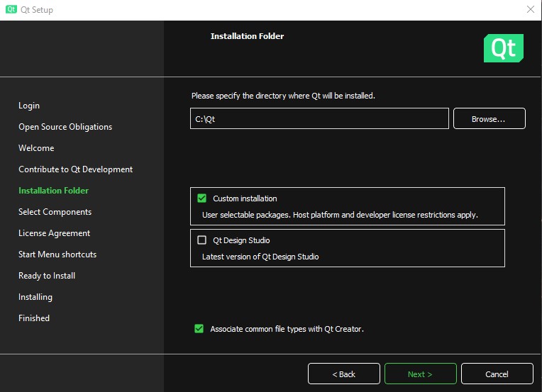
Task: Select the Select Components step
Action: click(55, 212)
